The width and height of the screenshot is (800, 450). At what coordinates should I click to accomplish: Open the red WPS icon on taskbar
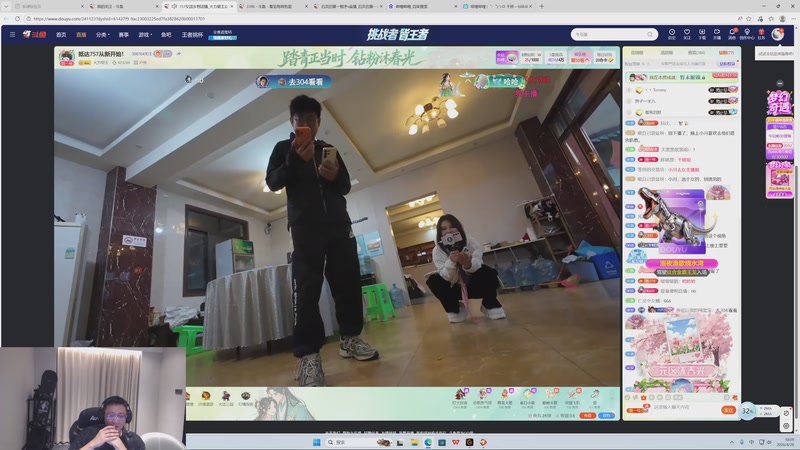pyautogui.click(x=456, y=442)
